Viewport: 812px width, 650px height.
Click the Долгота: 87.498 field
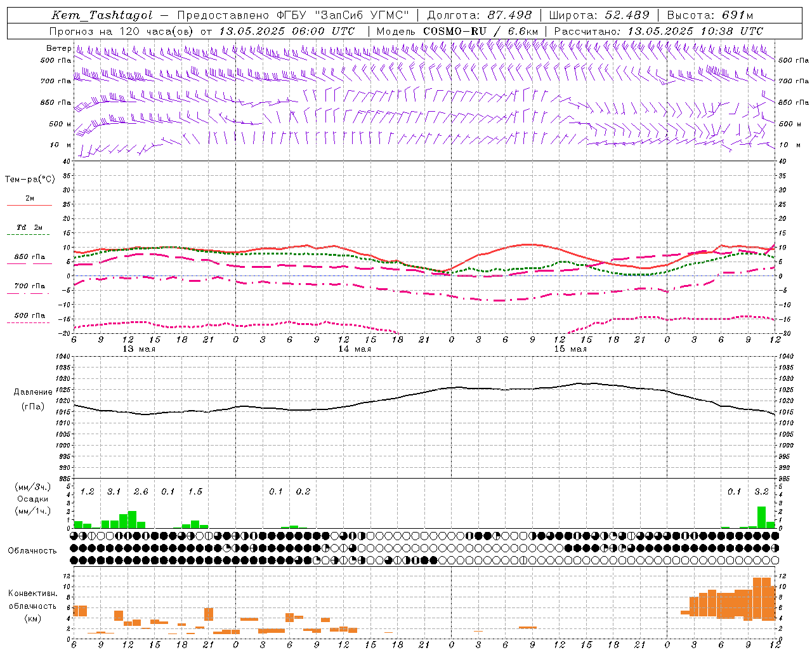pos(480,15)
